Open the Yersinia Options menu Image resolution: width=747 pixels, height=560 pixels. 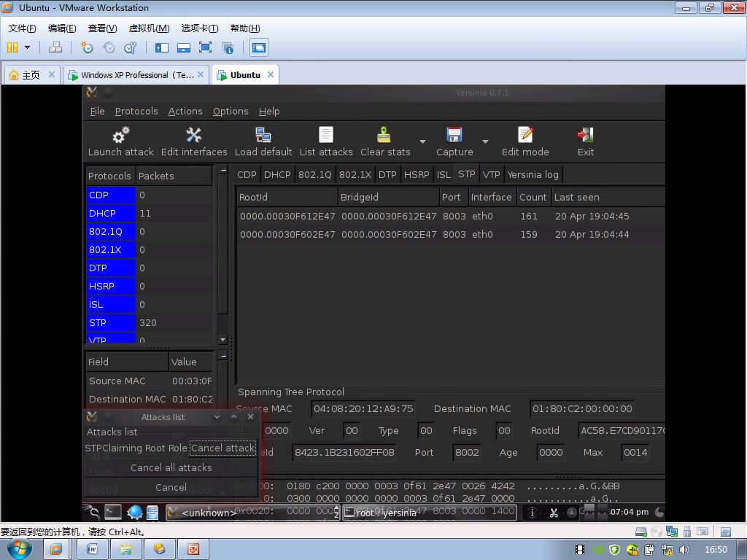(x=231, y=111)
